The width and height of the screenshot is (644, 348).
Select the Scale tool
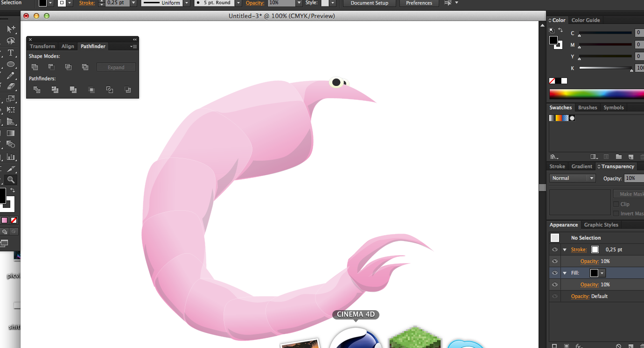(11, 99)
